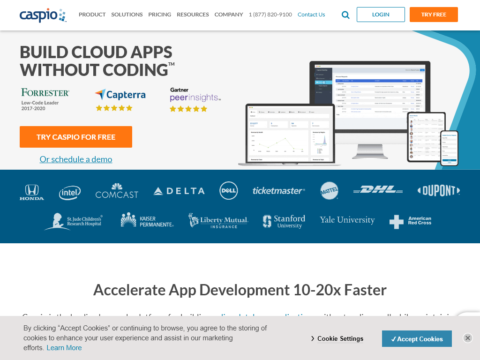Click the orange TRY FREE button
The width and height of the screenshot is (480, 360).
click(x=434, y=15)
